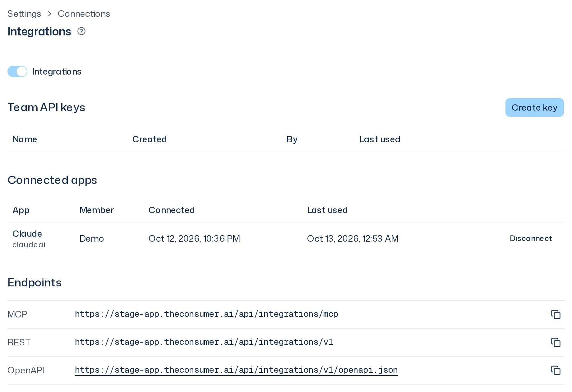The width and height of the screenshot is (572, 392).
Task: Click the Connected apps heading
Action: coord(52,180)
